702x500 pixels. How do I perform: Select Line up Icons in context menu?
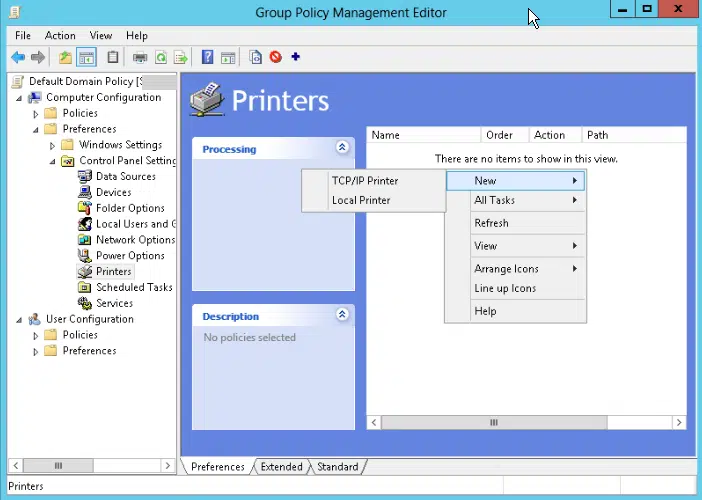coord(515,288)
